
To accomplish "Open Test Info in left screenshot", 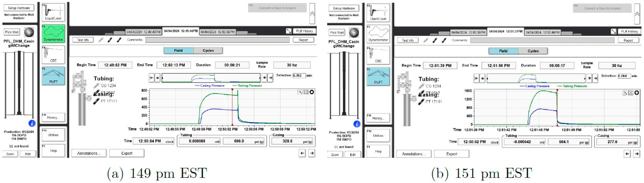I will [83, 40].
